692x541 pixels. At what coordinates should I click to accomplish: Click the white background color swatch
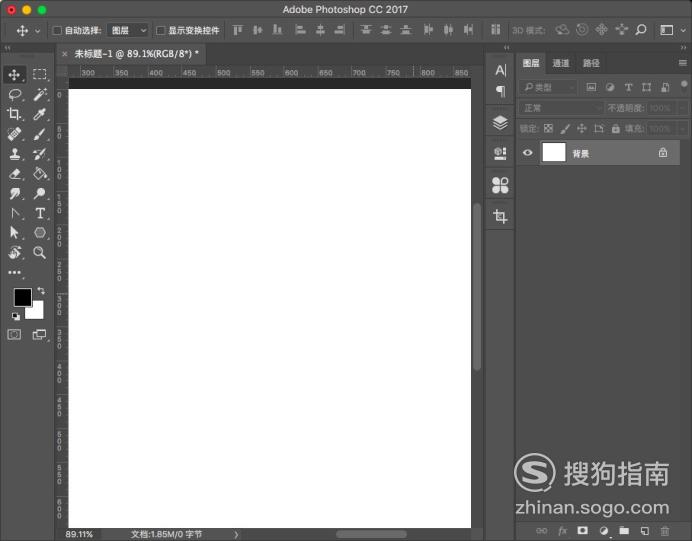(37, 312)
